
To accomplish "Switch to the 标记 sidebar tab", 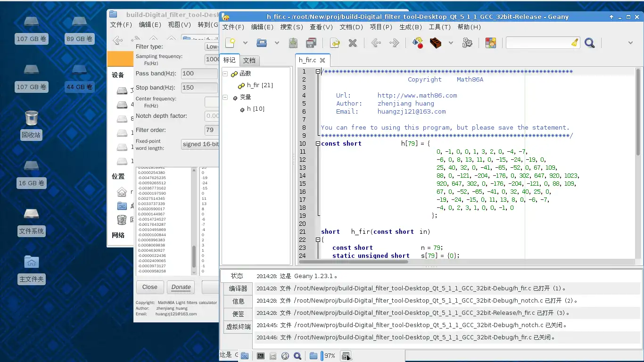I will pyautogui.click(x=229, y=60).
